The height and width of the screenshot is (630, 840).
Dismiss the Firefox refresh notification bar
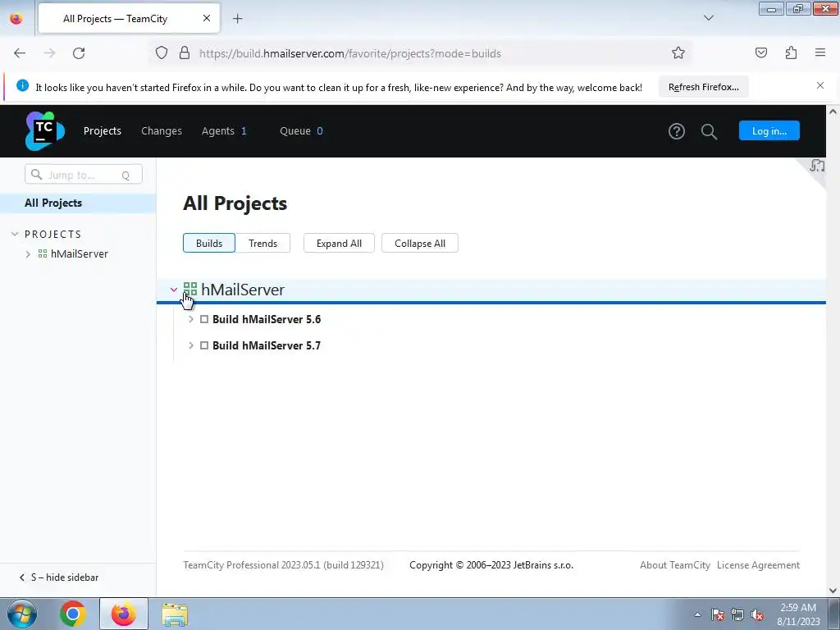tap(820, 85)
